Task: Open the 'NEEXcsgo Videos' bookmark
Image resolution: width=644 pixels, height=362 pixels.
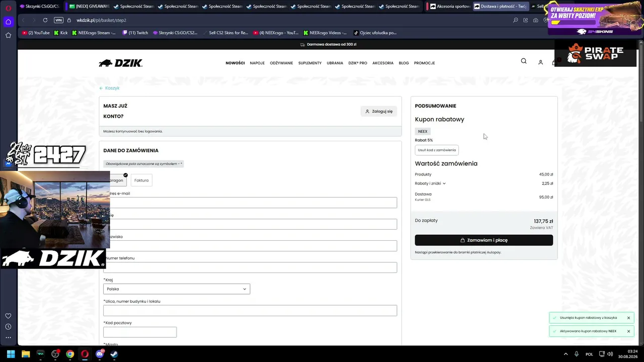Action: coord(325,33)
